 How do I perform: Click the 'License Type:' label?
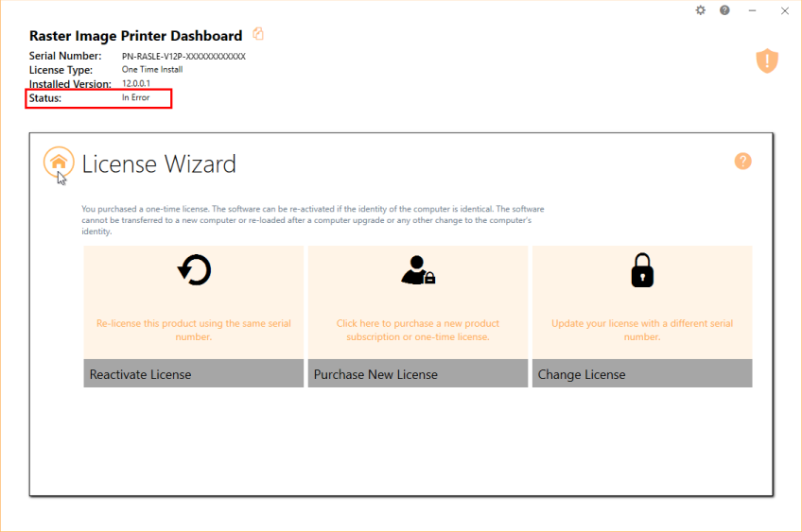pos(61,70)
